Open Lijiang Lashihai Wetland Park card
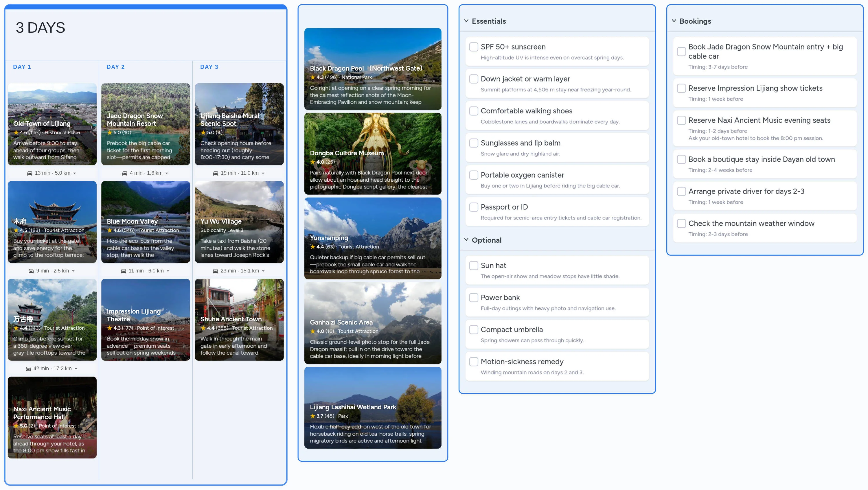The image size is (868, 490). tap(373, 408)
